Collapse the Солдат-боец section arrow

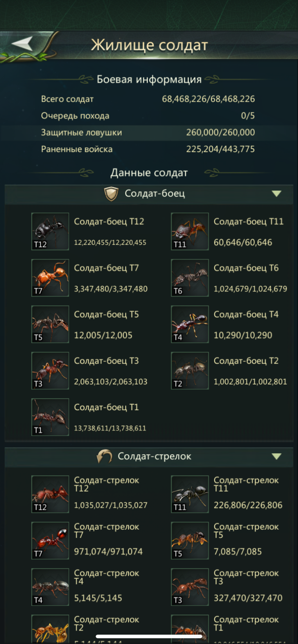[276, 194]
